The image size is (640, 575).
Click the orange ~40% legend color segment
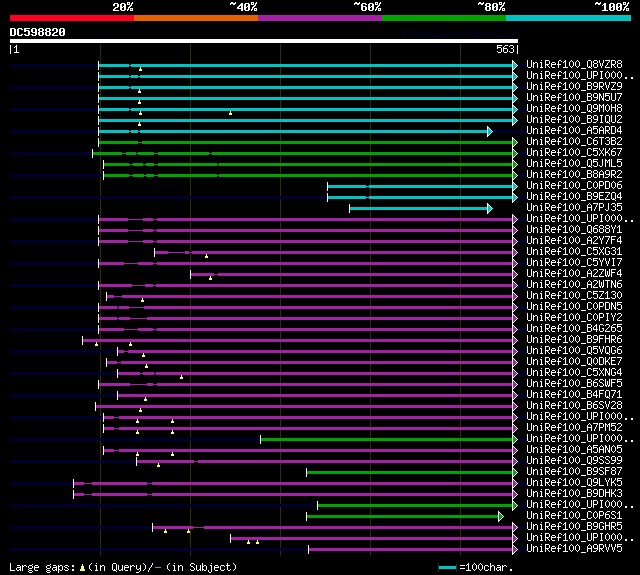[x=196, y=18]
